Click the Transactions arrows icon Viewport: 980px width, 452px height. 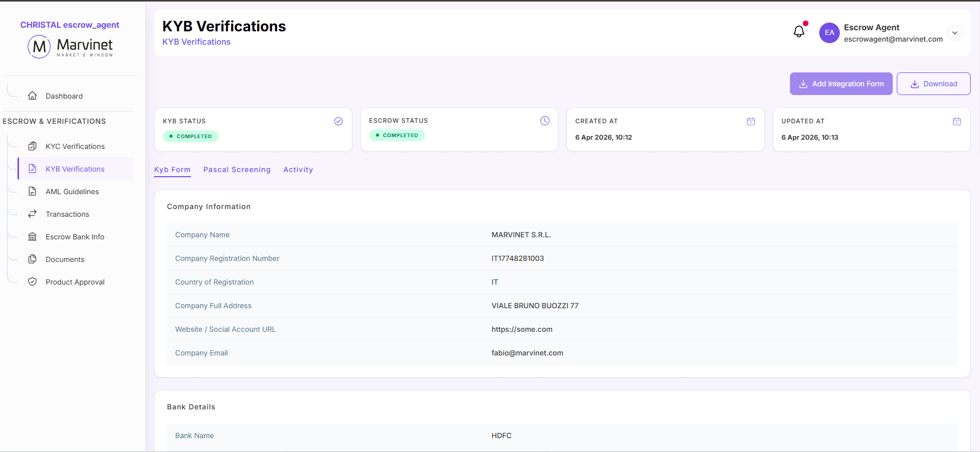(x=32, y=214)
